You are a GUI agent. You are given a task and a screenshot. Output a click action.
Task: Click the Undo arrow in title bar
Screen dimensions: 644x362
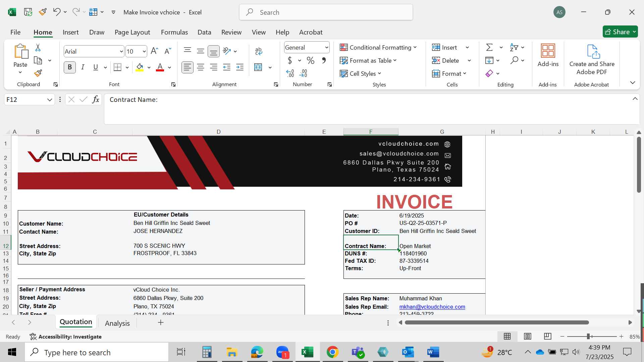(57, 12)
